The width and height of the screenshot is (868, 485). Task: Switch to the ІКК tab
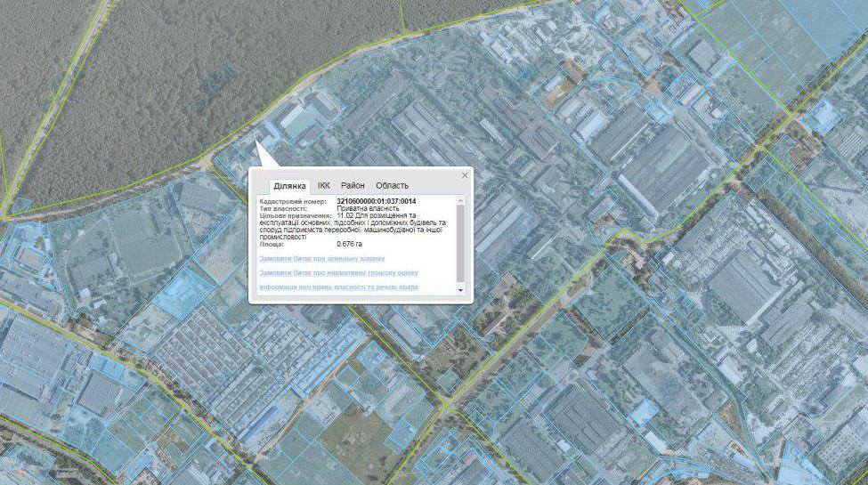click(324, 185)
